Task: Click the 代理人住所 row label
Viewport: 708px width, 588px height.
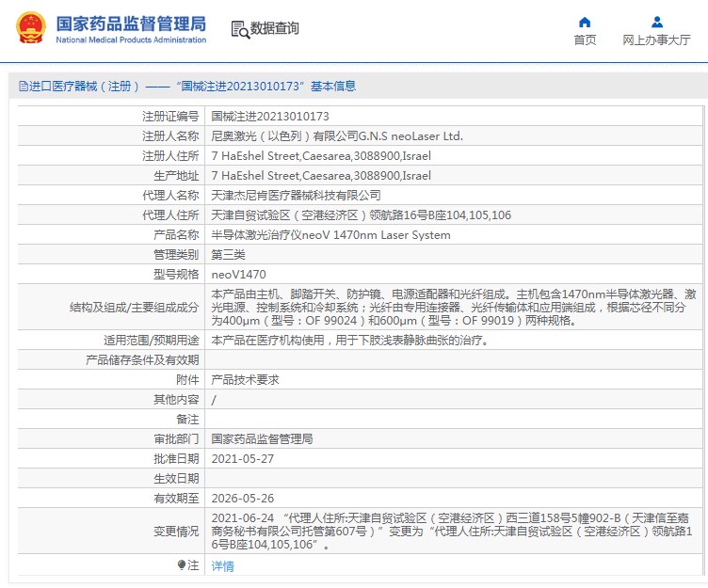Action: point(170,215)
